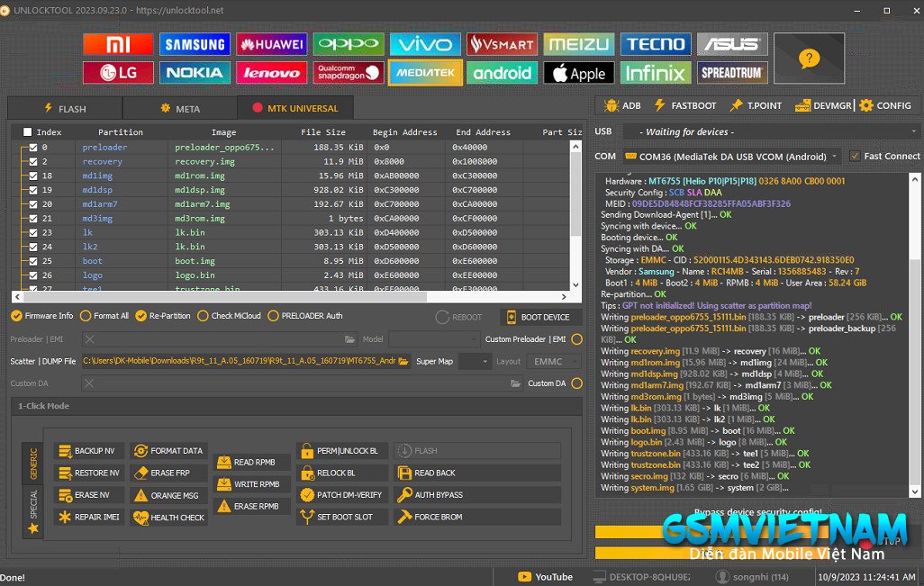This screenshot has height=586, width=924.
Task: Click the AUTH BYPASS button
Action: tap(477, 495)
